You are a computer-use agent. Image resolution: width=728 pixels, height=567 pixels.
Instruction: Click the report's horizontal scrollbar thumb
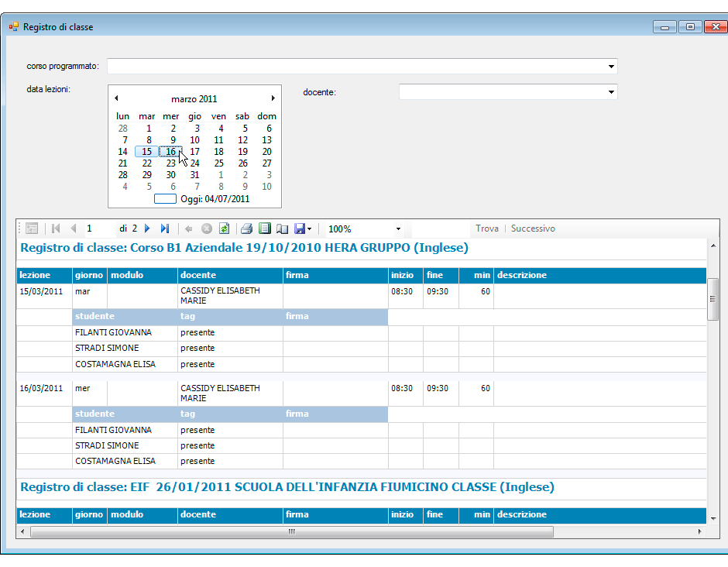click(x=291, y=531)
